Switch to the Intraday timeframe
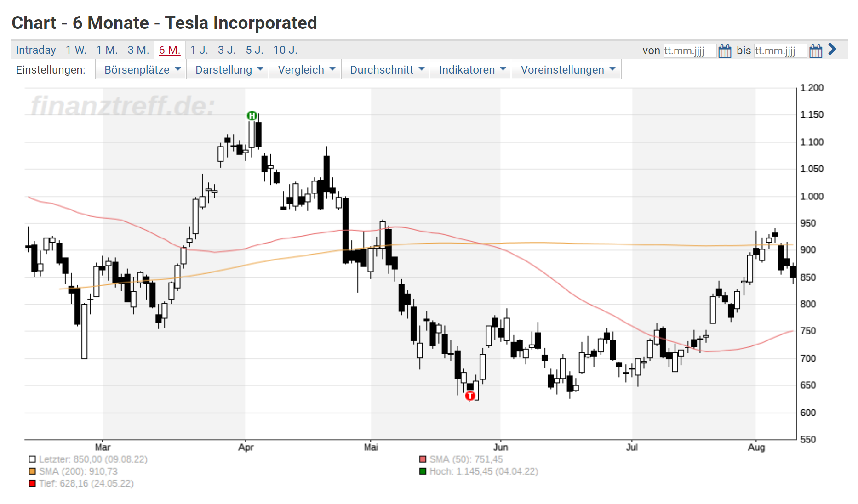Image resolution: width=858 pixels, height=504 pixels. click(x=36, y=50)
